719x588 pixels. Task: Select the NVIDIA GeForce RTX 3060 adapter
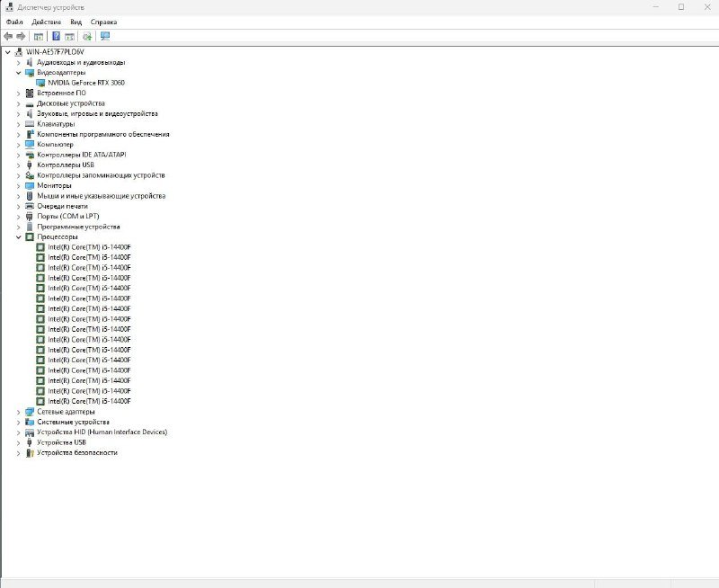click(x=86, y=83)
